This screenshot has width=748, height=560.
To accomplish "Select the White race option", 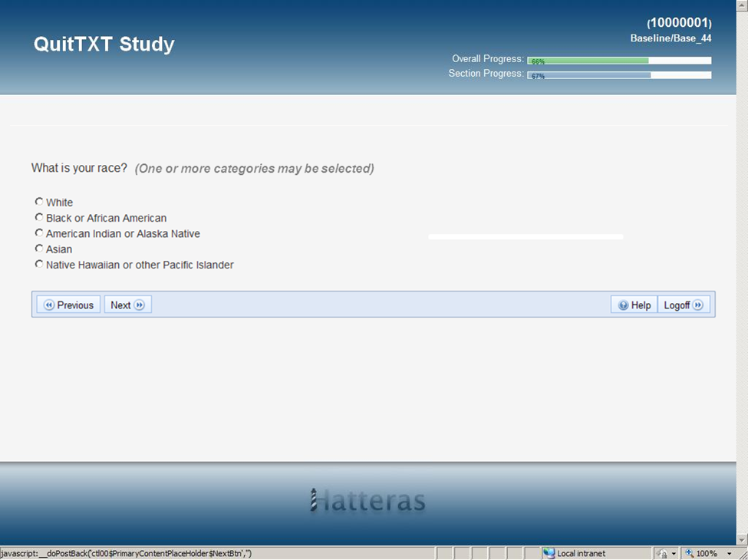I will [39, 202].
